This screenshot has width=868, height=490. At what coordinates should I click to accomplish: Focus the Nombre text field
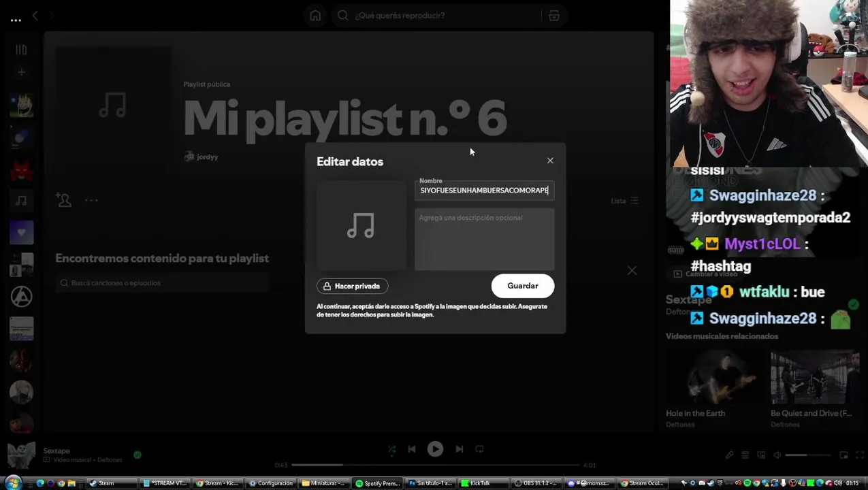click(x=484, y=191)
